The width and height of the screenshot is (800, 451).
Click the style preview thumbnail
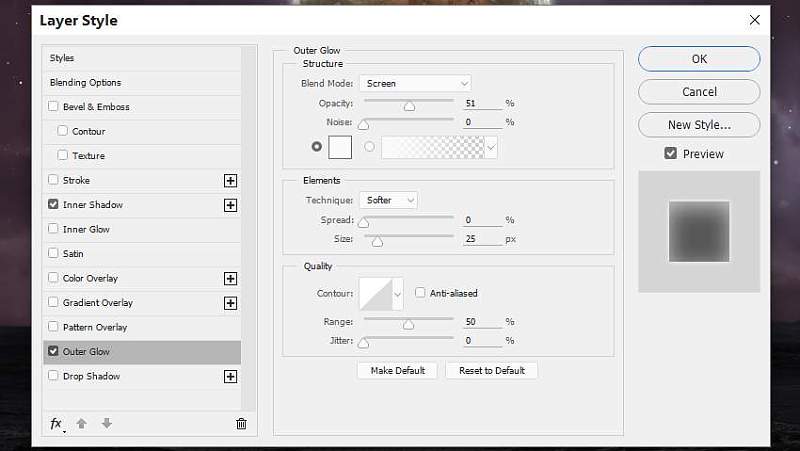point(699,232)
